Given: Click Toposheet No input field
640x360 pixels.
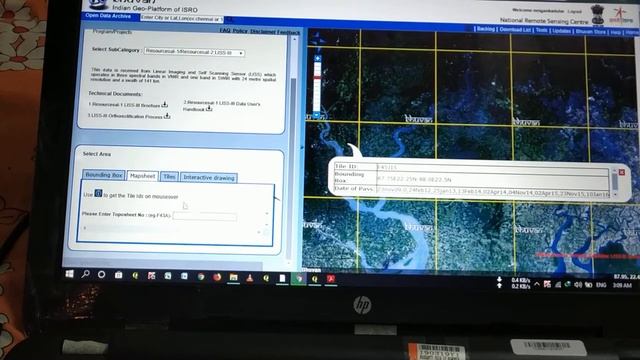Looking at the screenshot, I should click(x=204, y=216).
